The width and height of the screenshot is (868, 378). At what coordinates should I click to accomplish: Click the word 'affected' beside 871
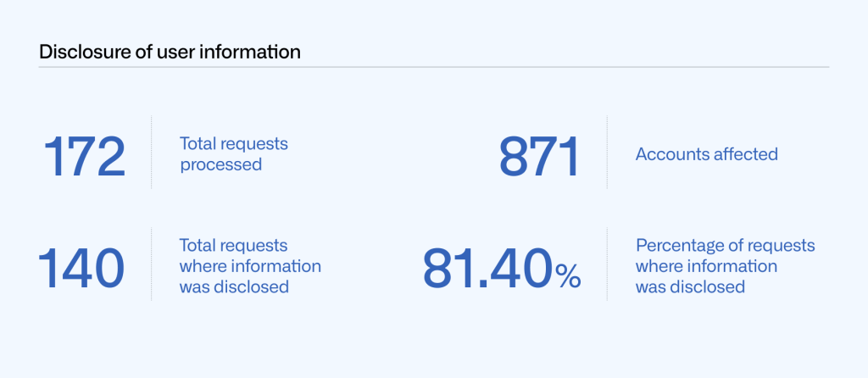coord(744,154)
